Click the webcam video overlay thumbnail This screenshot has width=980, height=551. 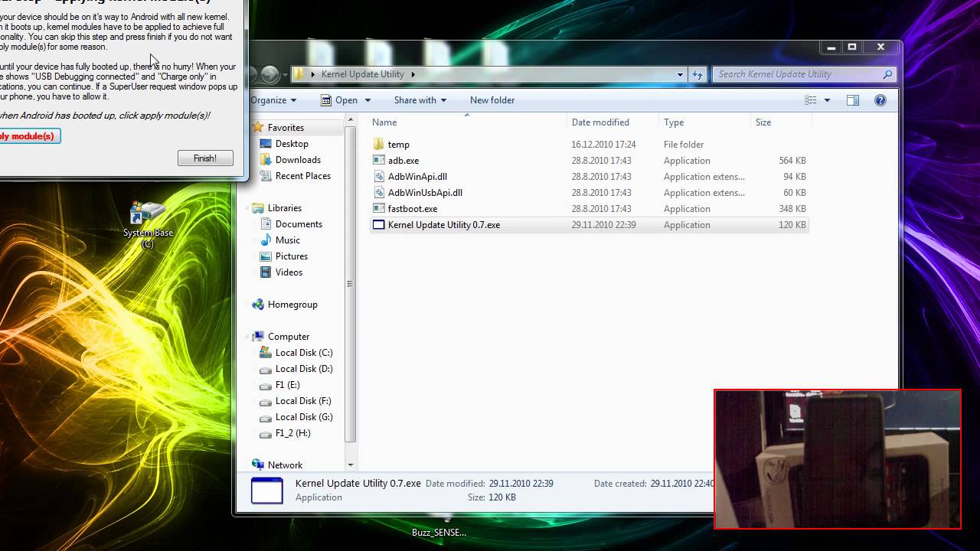click(838, 459)
